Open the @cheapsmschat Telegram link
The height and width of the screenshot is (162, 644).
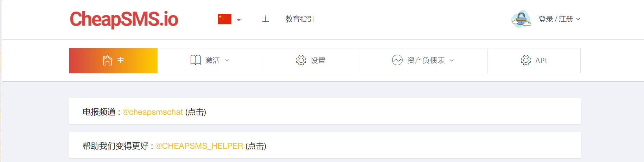point(152,112)
